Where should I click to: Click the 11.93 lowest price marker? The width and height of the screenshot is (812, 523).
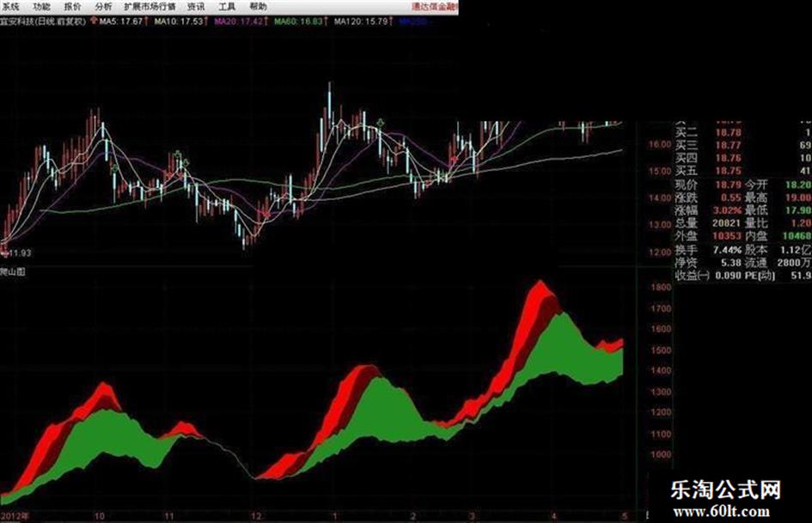20,253
